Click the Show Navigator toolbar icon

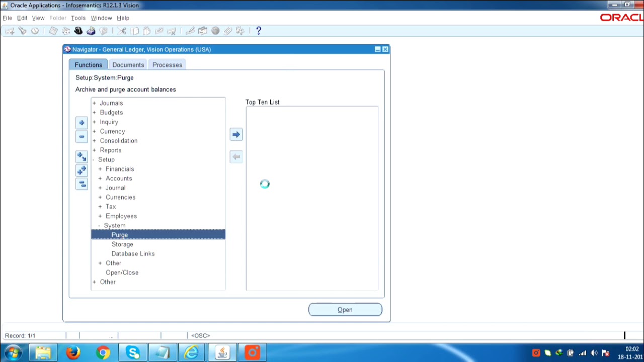point(35,31)
